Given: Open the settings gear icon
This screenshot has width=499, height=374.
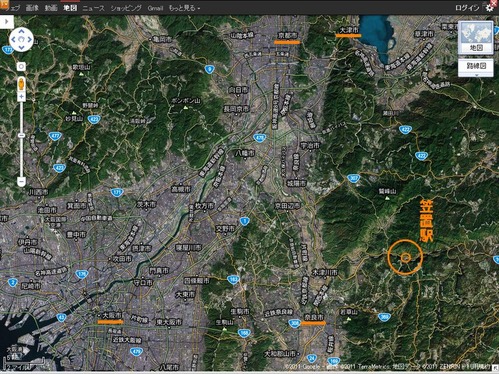Looking at the screenshot, I should 489,8.
